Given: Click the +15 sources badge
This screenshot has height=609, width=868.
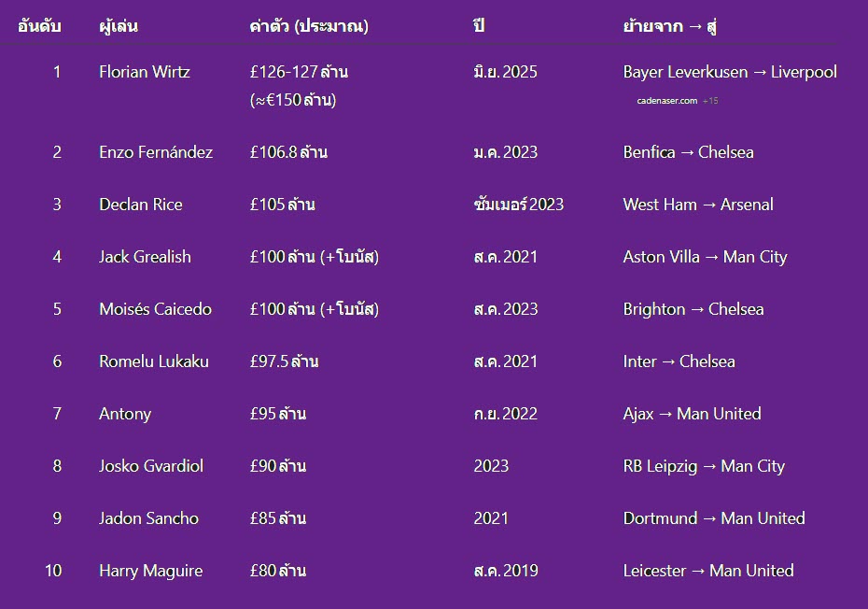Looking at the screenshot, I should tap(710, 100).
